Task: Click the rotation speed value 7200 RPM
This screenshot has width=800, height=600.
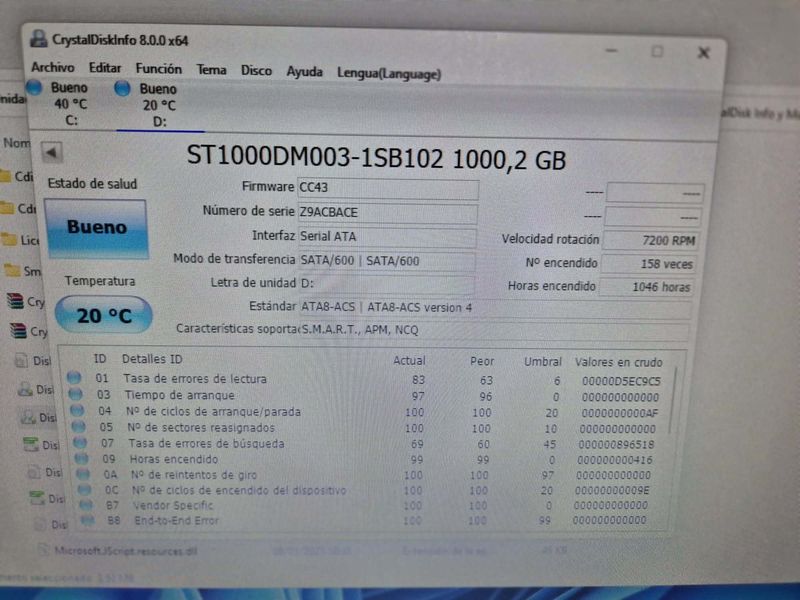Action: click(649, 240)
